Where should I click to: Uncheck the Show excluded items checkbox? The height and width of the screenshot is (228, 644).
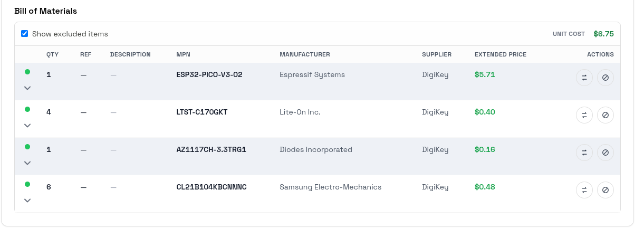coord(25,34)
